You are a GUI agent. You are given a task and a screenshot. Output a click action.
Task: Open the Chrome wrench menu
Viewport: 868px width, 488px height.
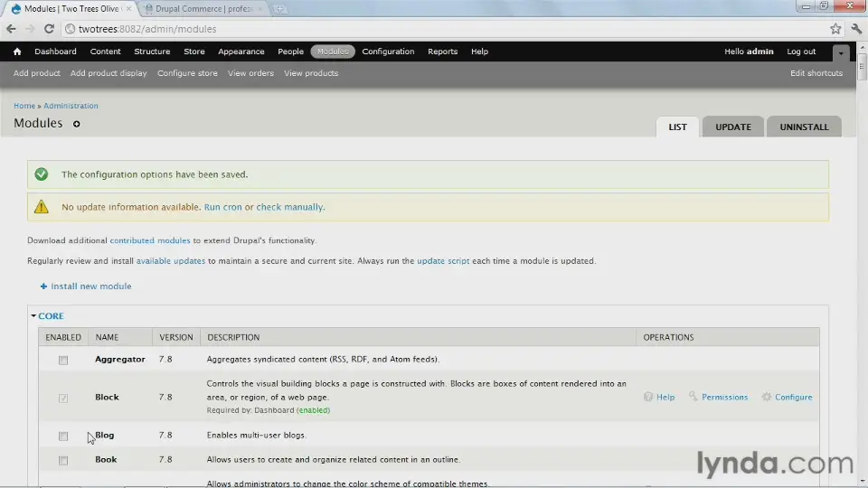(x=856, y=29)
